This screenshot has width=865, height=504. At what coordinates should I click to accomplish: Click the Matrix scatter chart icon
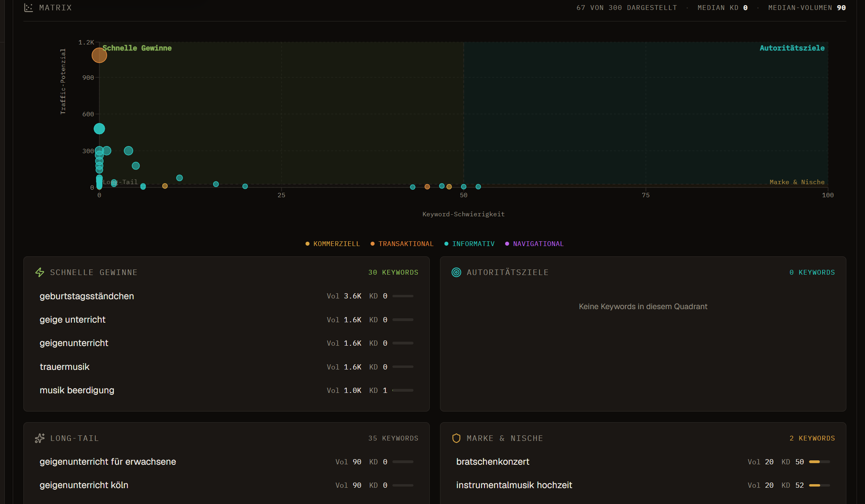(29, 8)
